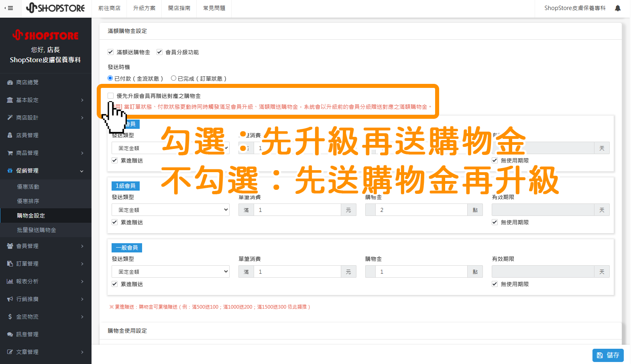Check 優先升級會員再贈送對應之購物金
631x364 pixels.
click(110, 96)
